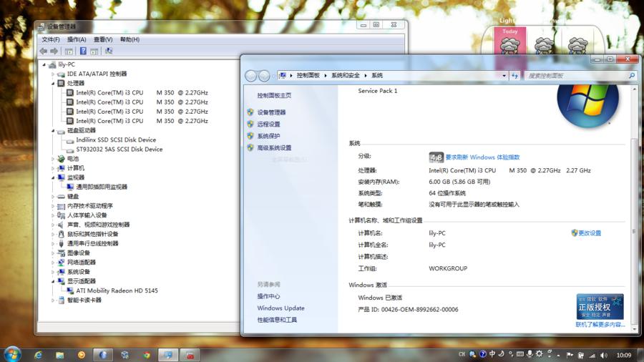Viewport: 644px width, 362px height.
Task: Click the 10:09 clock in the taskbar
Action: pyautogui.click(x=623, y=355)
